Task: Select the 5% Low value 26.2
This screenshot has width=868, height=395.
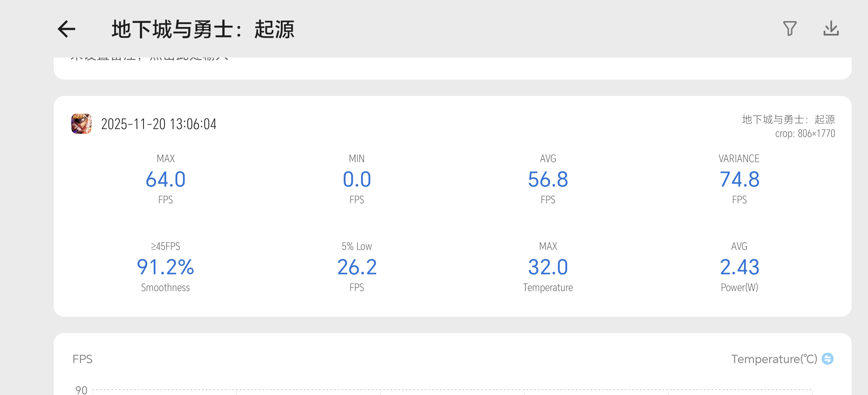Action: pyautogui.click(x=357, y=267)
